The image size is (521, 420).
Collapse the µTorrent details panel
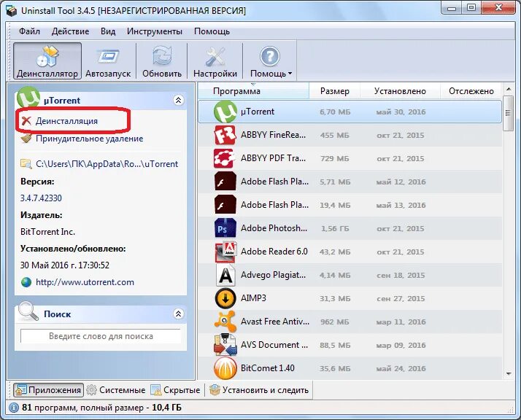point(179,101)
